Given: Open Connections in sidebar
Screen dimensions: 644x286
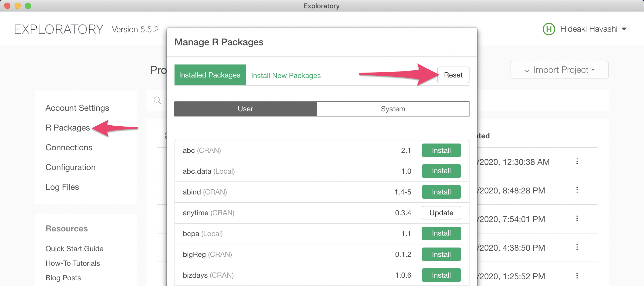Looking at the screenshot, I should click(69, 147).
